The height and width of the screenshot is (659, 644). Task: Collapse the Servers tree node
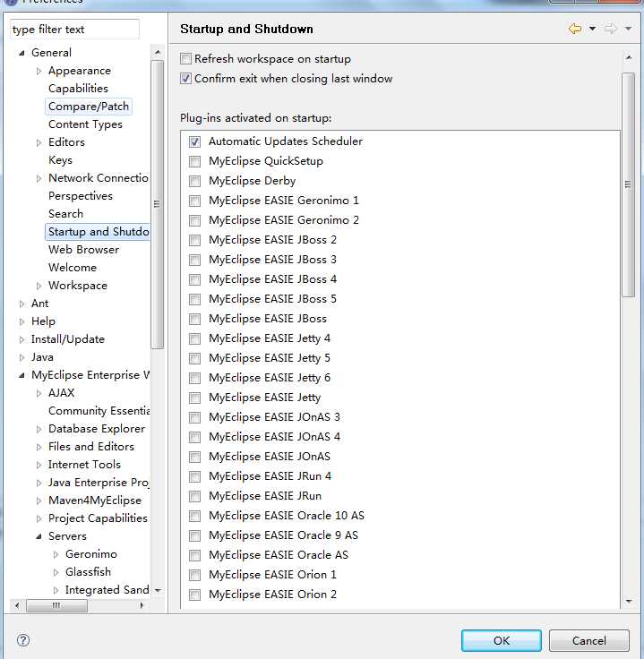39,536
